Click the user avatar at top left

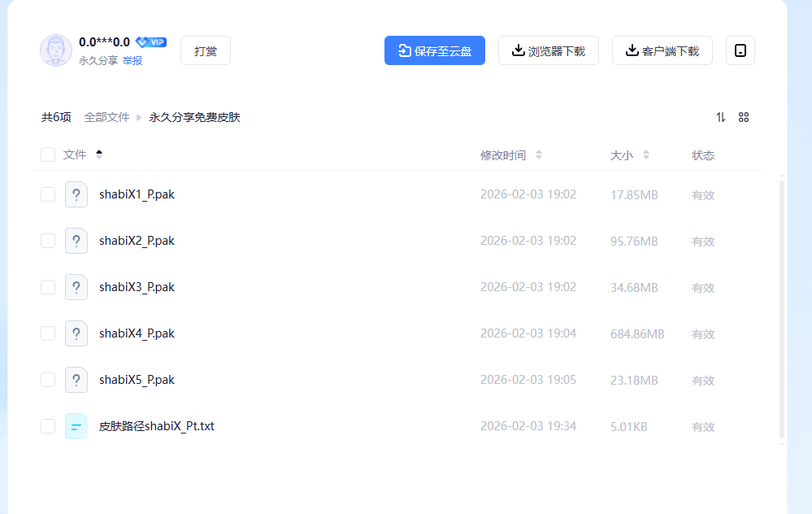pyautogui.click(x=55, y=50)
